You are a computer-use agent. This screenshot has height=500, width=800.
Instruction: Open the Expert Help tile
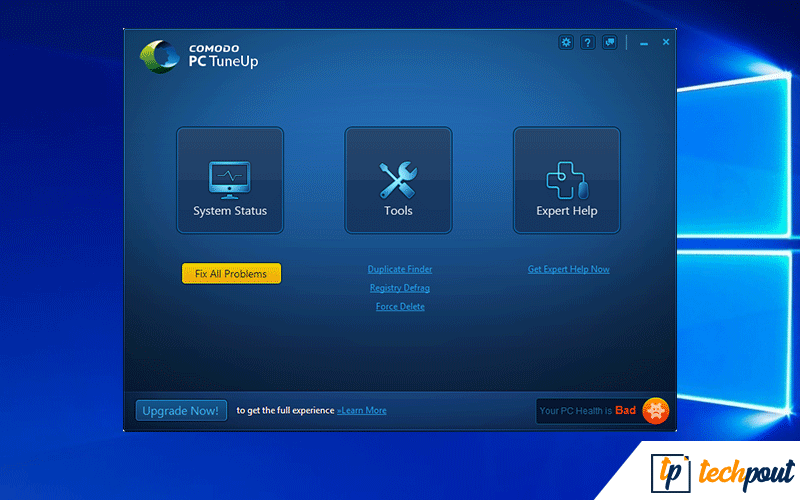coord(567,180)
